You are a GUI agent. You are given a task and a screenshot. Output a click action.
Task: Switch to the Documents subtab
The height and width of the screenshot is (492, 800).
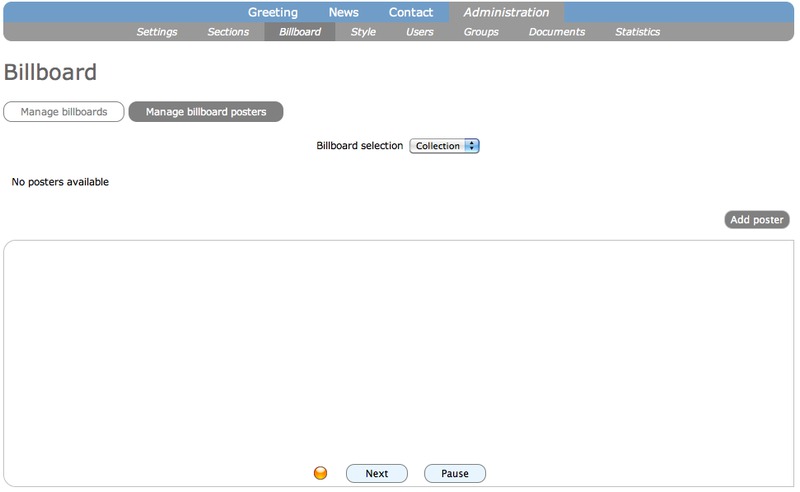coord(557,32)
